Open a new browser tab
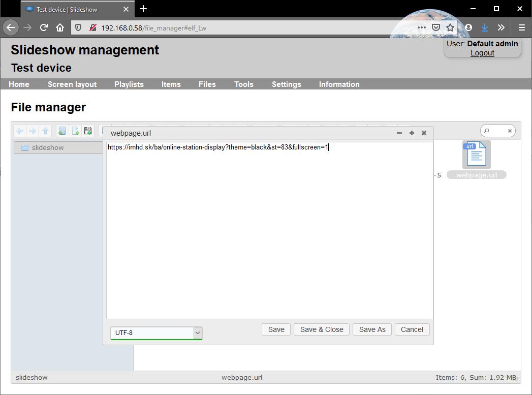The height and width of the screenshot is (395, 532). pos(143,9)
